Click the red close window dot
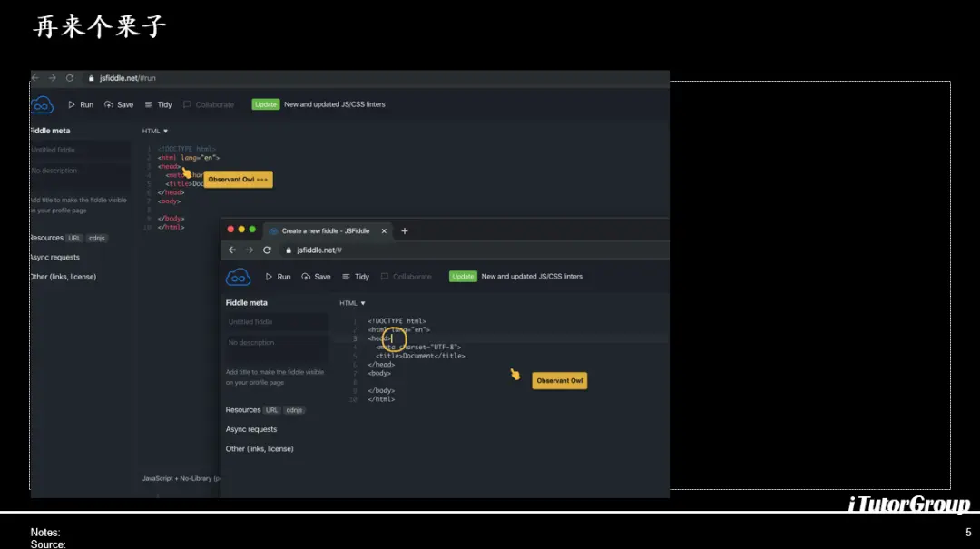980x549 pixels. point(230,230)
